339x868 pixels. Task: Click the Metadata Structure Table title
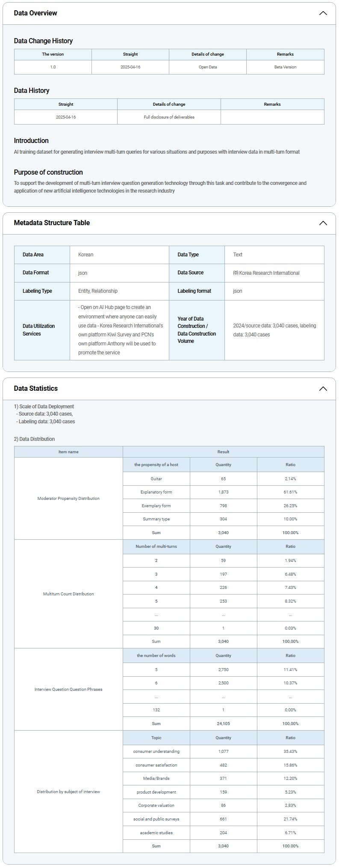(52, 223)
